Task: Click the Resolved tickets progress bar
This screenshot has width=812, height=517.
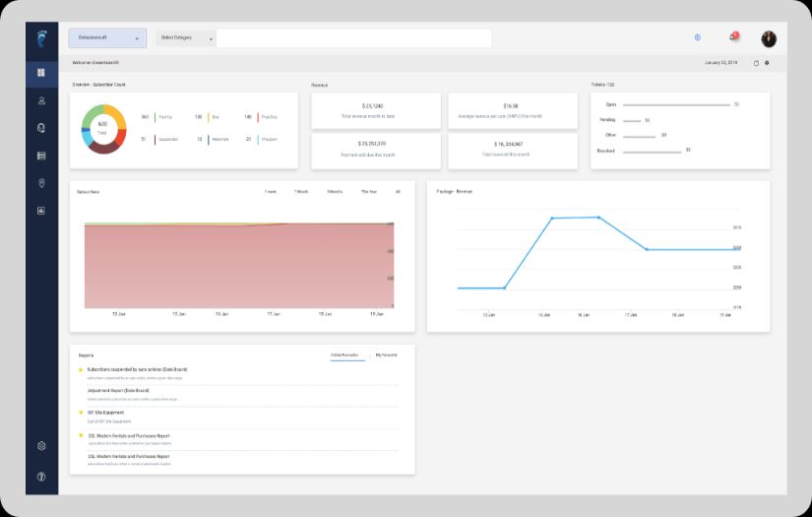Action: click(652, 152)
